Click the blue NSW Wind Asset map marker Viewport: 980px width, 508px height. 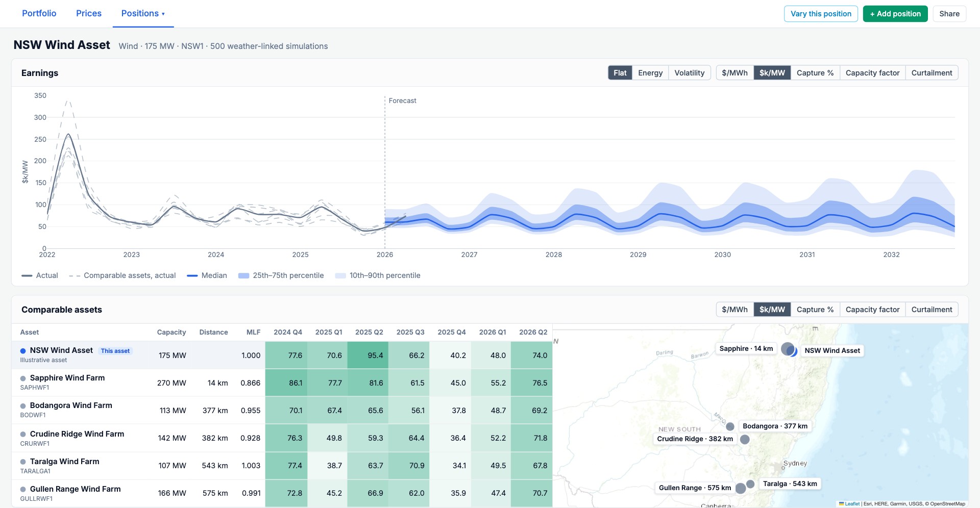click(x=793, y=351)
